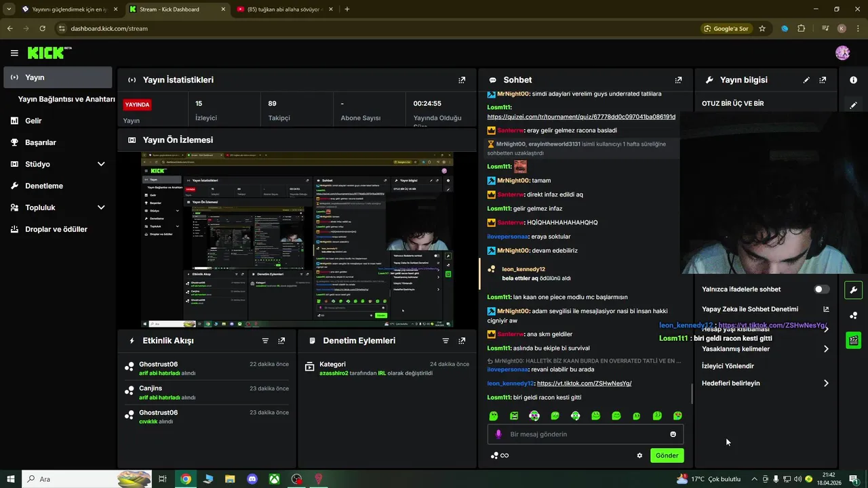Open the info icon on right rail
Screen dimensions: 868x488
tap(853, 80)
